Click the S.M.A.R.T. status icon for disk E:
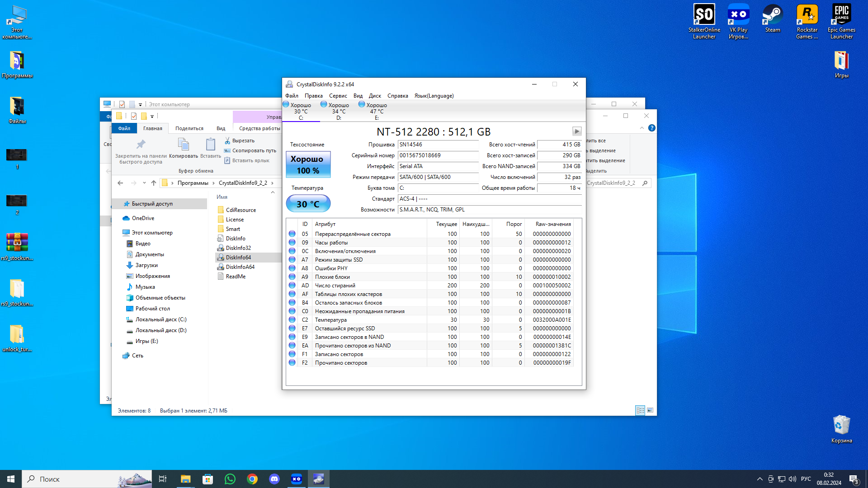868x488 pixels. [x=363, y=104]
